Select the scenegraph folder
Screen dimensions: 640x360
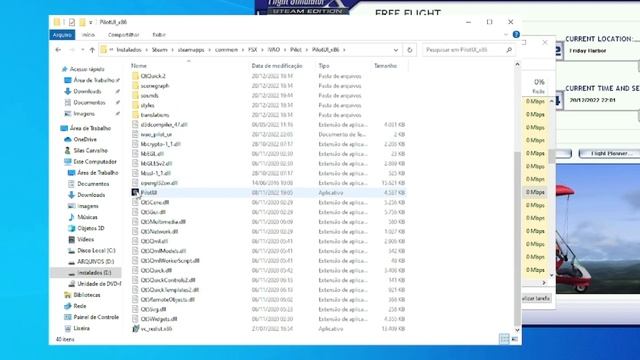point(155,86)
